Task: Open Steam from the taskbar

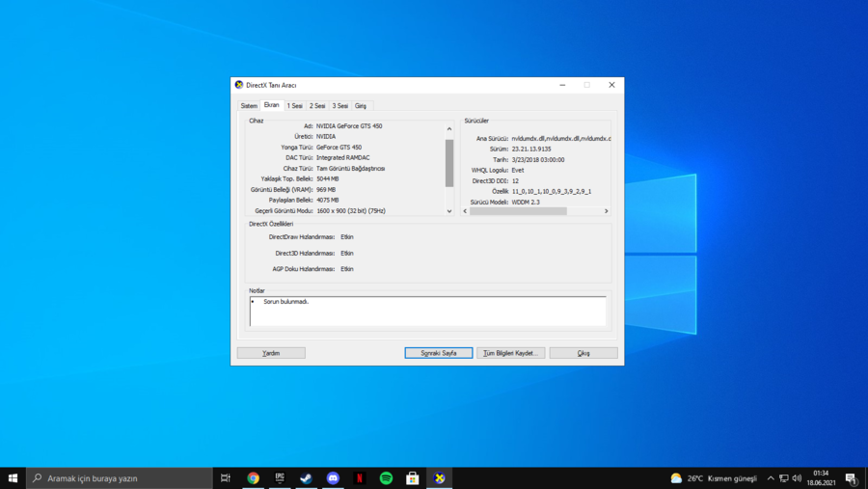Action: pos(306,478)
